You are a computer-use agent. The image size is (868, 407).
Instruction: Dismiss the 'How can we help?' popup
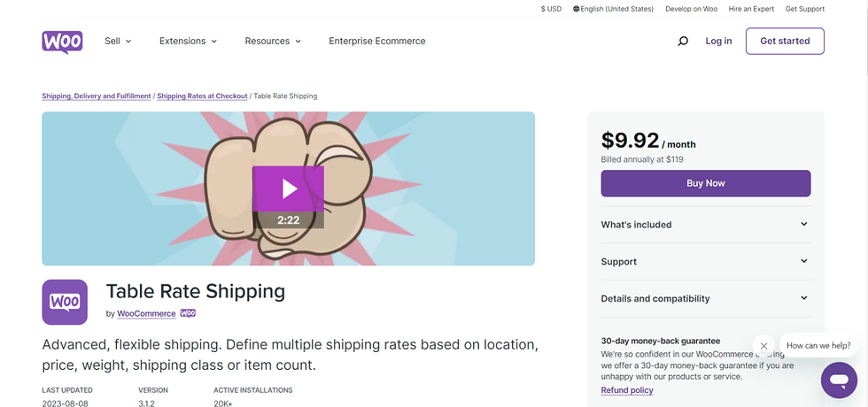[763, 346]
